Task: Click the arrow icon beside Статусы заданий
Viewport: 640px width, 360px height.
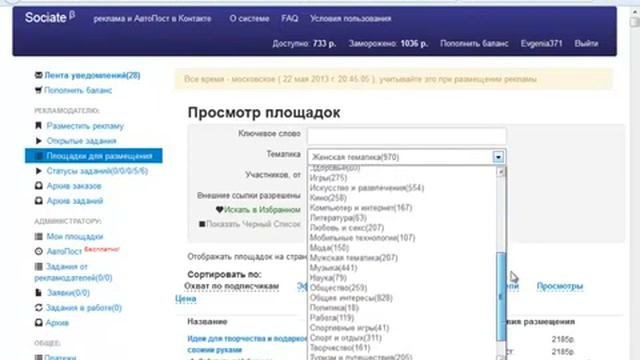Action: click(38, 171)
